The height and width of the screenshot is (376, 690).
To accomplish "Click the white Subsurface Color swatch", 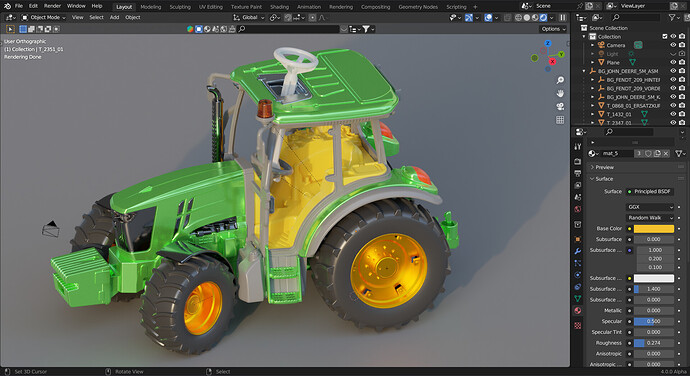I will pos(653,278).
